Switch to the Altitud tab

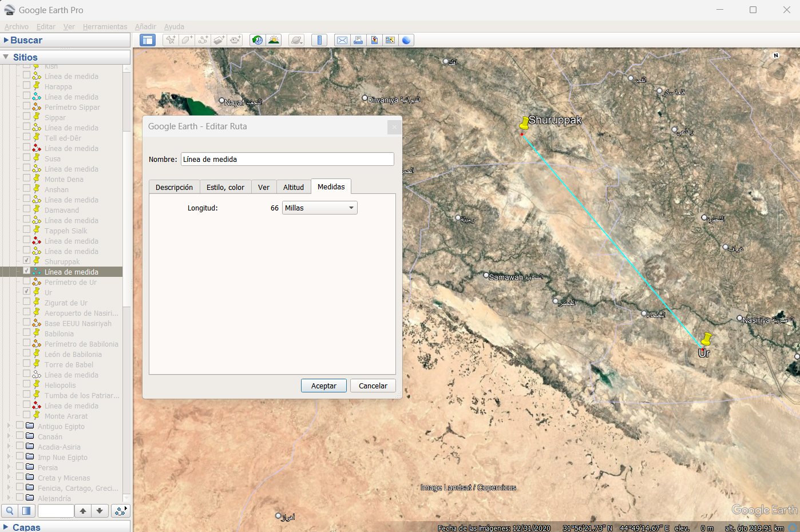[294, 187]
